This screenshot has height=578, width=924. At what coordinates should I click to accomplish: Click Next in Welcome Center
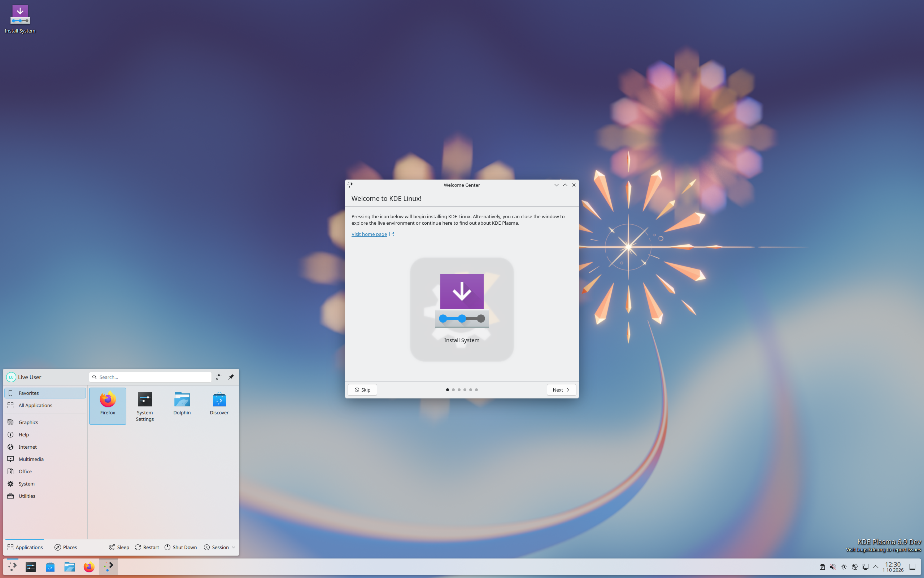(561, 389)
